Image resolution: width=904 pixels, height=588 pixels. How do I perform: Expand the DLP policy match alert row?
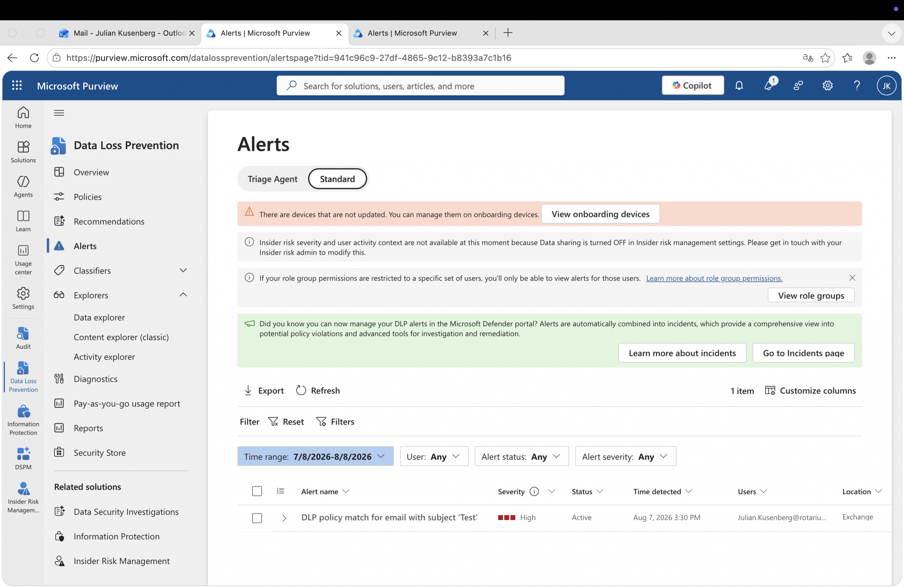coord(284,518)
